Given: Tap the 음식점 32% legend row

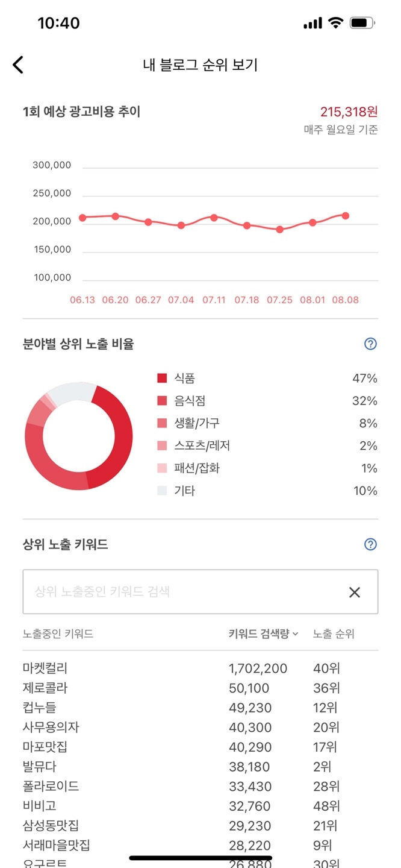Looking at the screenshot, I should point(266,401).
